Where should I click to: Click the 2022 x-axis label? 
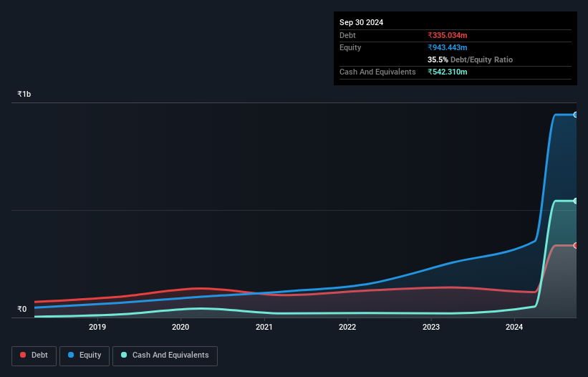coord(347,327)
